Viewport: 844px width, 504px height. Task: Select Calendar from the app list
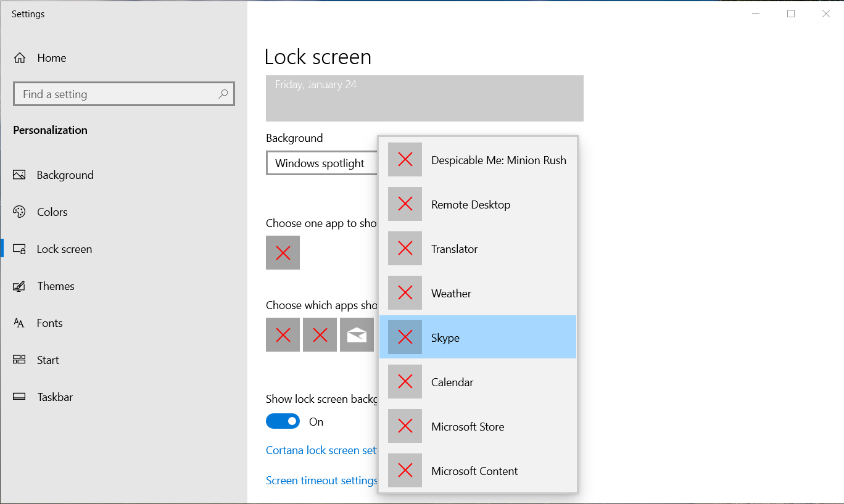point(478,382)
